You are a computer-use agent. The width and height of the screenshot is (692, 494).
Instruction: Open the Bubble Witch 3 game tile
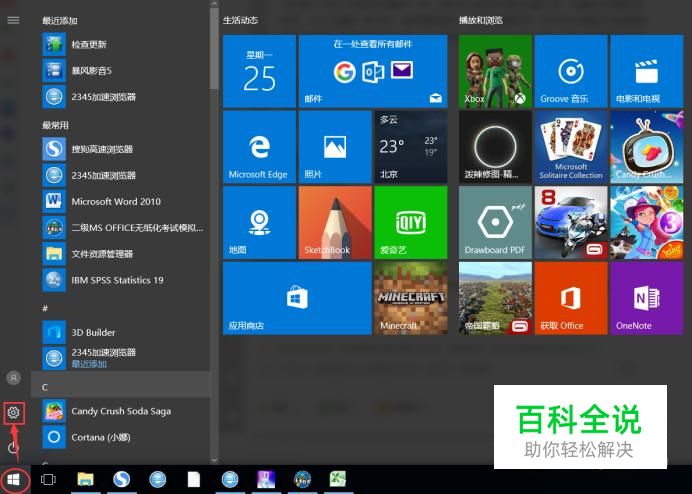[x=647, y=222]
